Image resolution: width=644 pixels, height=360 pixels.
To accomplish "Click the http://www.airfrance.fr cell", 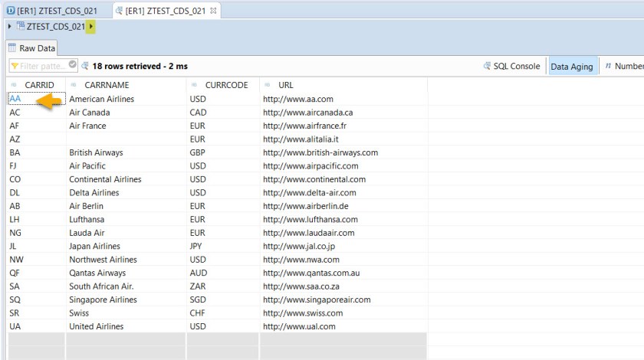I will 343,126.
